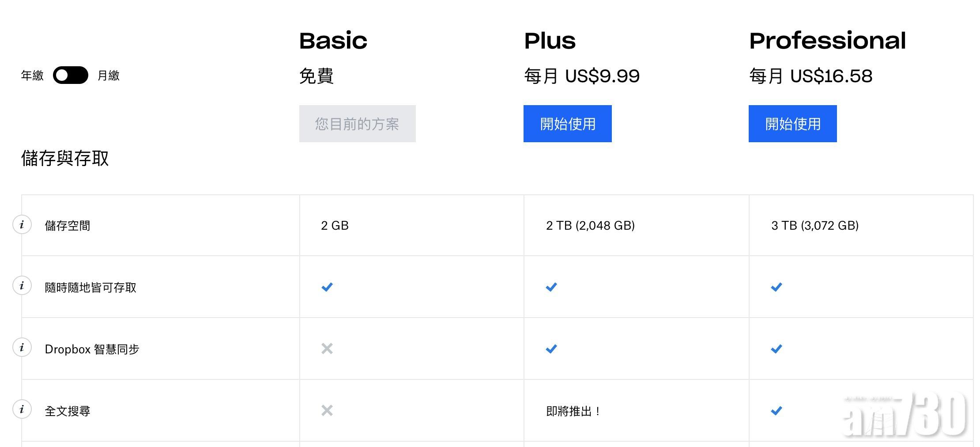The width and height of the screenshot is (980, 447).
Task: Click info icon next to Dropbox 智慧同步
Action: 22,348
